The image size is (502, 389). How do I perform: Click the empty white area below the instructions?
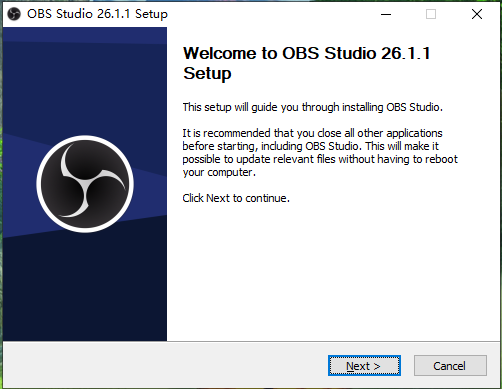click(333, 272)
